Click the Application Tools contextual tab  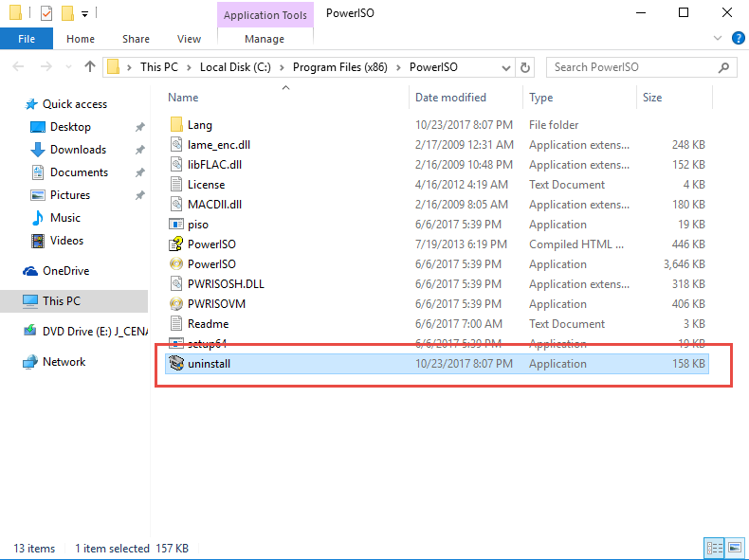[265, 15]
